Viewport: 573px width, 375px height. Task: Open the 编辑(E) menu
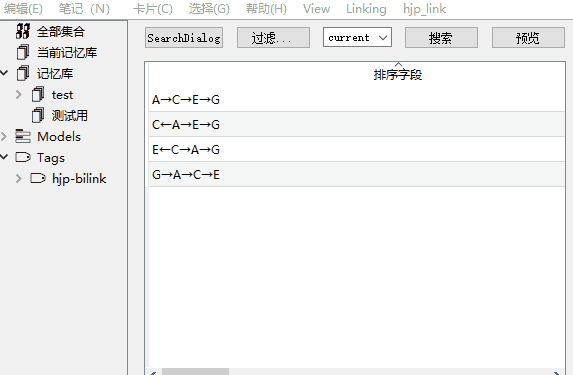pyautogui.click(x=23, y=9)
